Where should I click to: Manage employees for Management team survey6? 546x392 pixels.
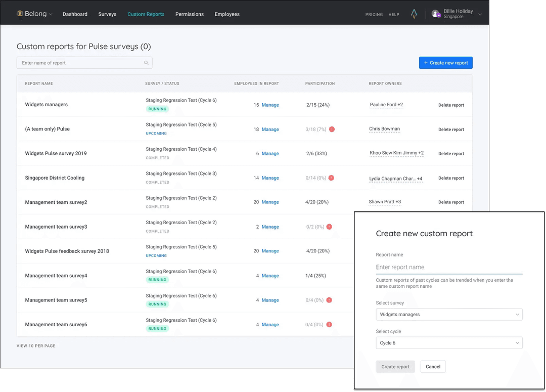pyautogui.click(x=270, y=324)
